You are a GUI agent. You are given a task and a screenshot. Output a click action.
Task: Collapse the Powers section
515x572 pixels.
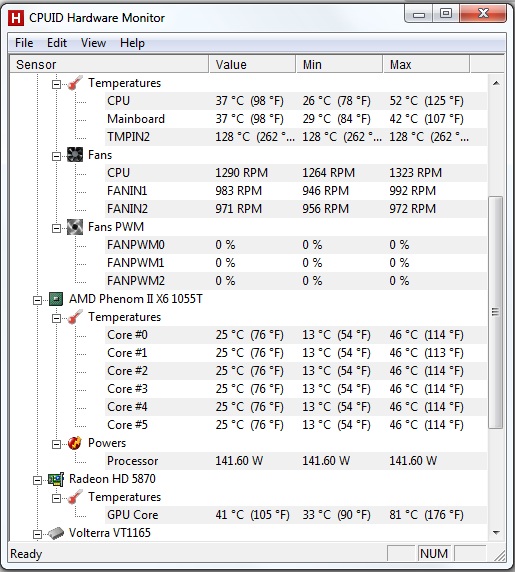[57, 444]
